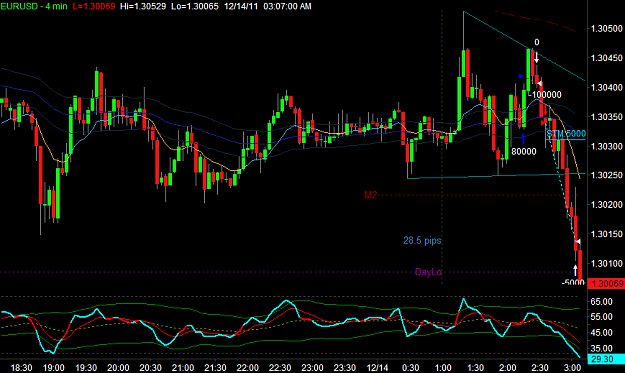Click the 35.00 indicator scale label
Image resolution: width=625 pixels, height=373 pixels.
601,348
